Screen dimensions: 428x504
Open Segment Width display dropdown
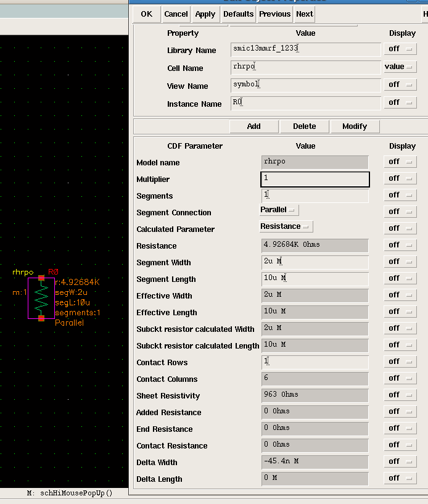click(x=400, y=262)
